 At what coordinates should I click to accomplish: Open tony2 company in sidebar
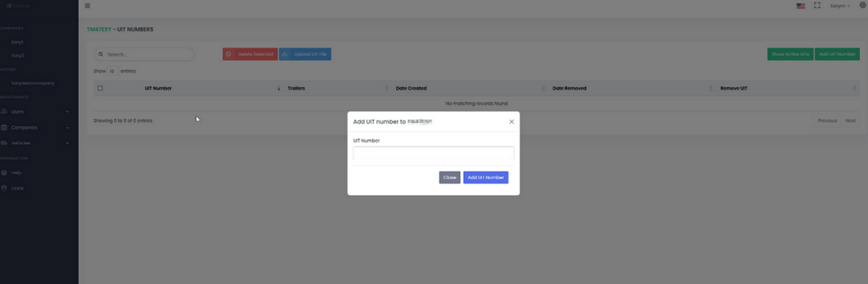18,55
